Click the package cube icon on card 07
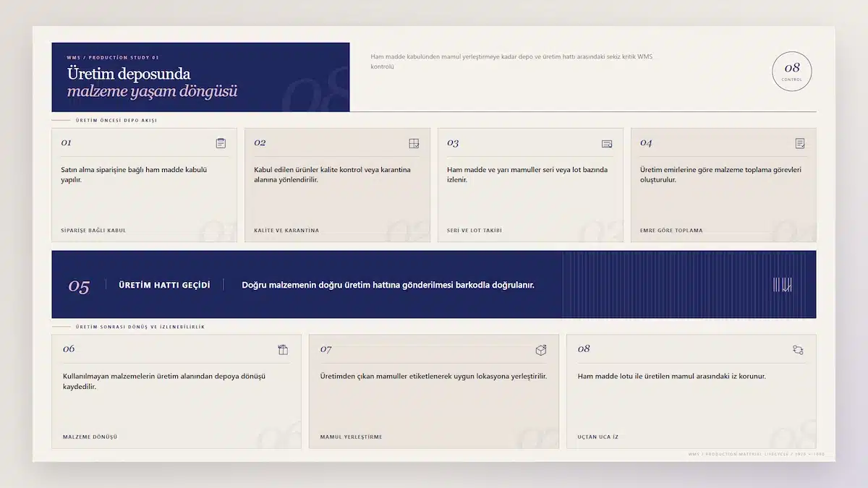 pyautogui.click(x=540, y=350)
